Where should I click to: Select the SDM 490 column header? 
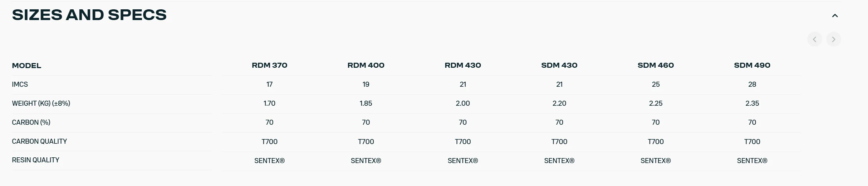tap(752, 65)
